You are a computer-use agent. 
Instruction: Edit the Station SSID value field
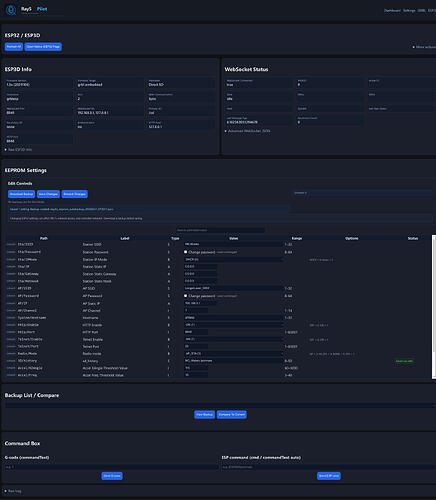[233, 244]
